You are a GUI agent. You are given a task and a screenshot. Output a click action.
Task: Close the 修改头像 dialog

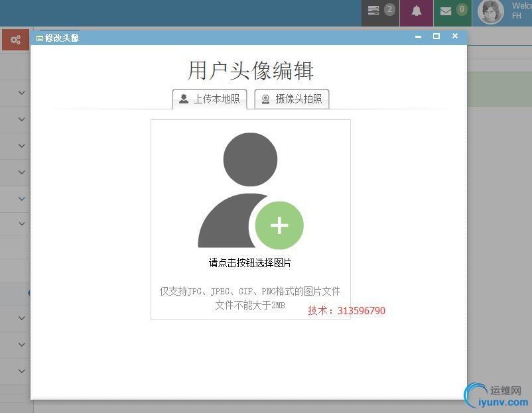point(455,36)
